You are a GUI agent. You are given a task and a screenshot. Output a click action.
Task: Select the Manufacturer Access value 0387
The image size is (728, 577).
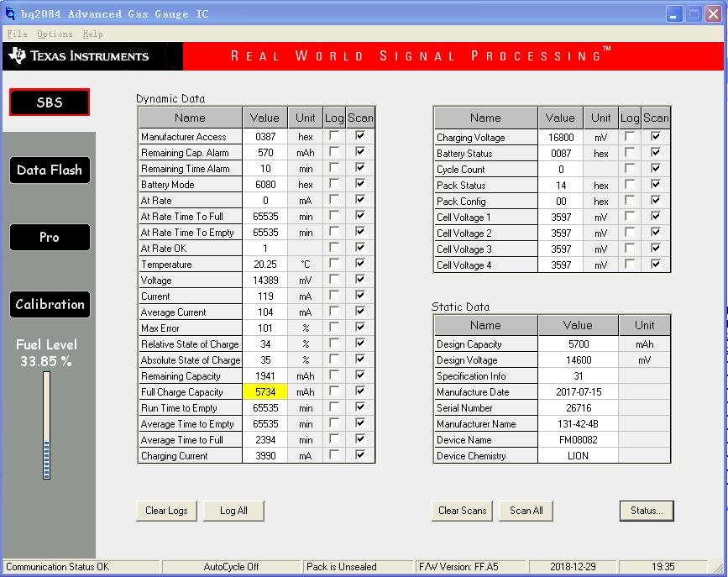pyautogui.click(x=265, y=137)
